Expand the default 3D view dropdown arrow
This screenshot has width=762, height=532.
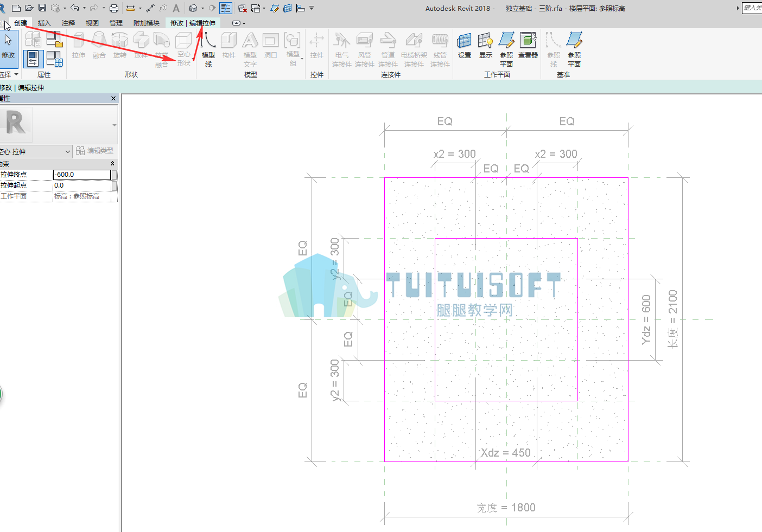[202, 8]
